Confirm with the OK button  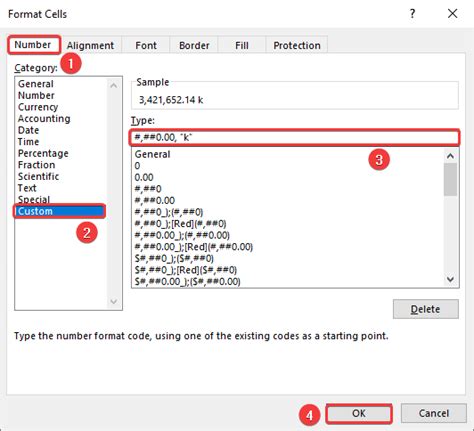[x=359, y=413]
